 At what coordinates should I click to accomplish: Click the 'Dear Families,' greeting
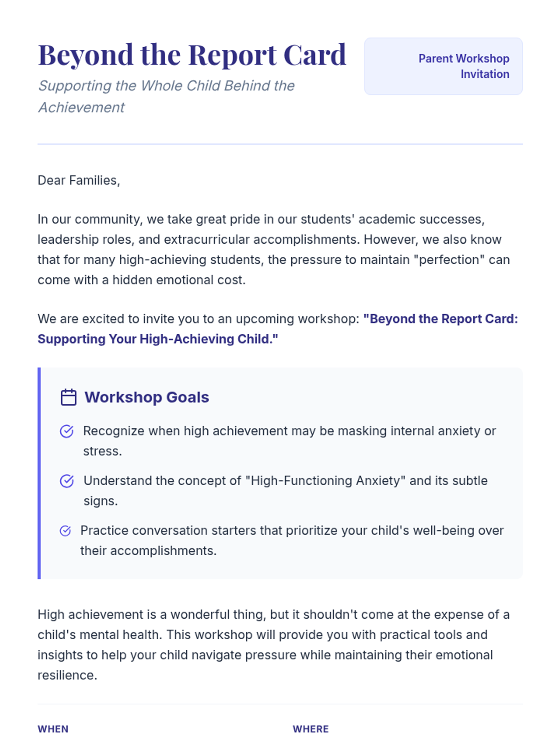tap(79, 180)
